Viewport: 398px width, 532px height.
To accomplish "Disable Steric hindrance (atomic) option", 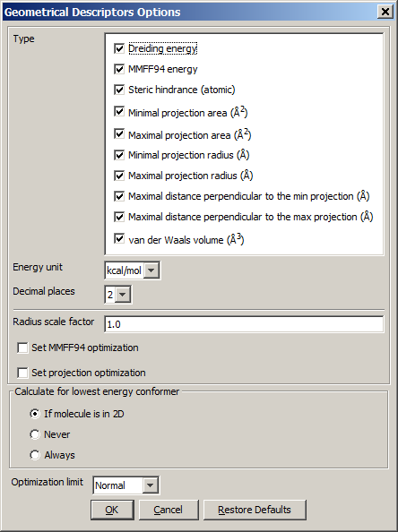I will (119, 90).
